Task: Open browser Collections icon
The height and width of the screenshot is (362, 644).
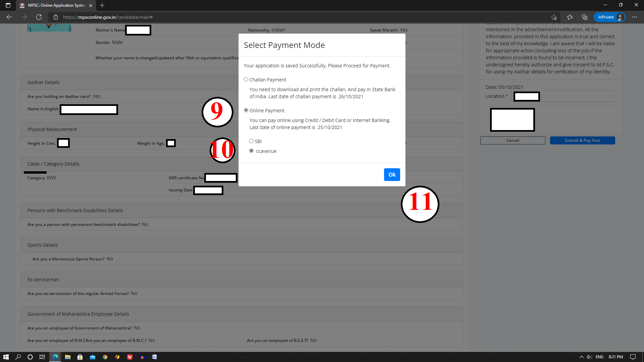Action: tap(585, 17)
